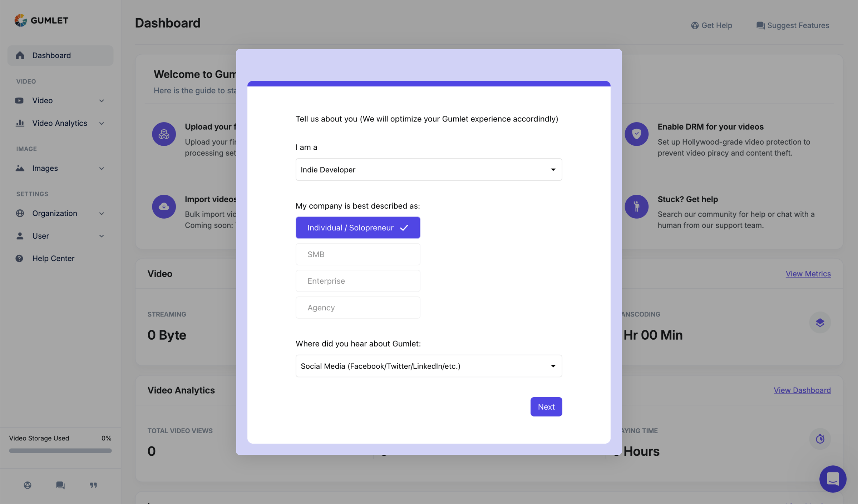The width and height of the screenshot is (858, 504).
Task: Click the 'Enable DRM for your videos' heading
Action: pyautogui.click(x=711, y=127)
